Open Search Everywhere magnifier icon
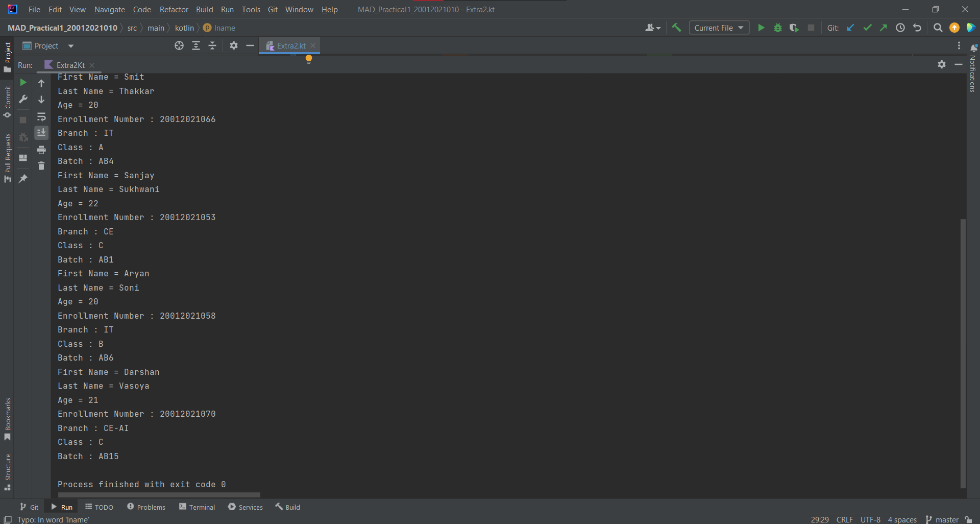 tap(938, 28)
